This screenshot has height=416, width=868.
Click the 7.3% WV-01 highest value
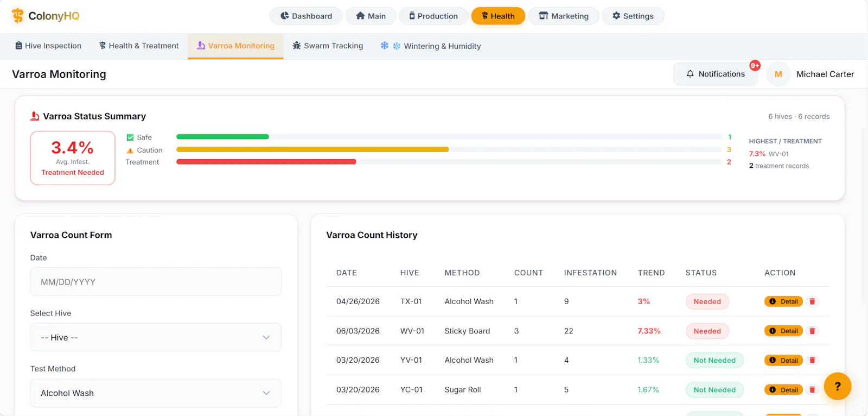coord(769,154)
